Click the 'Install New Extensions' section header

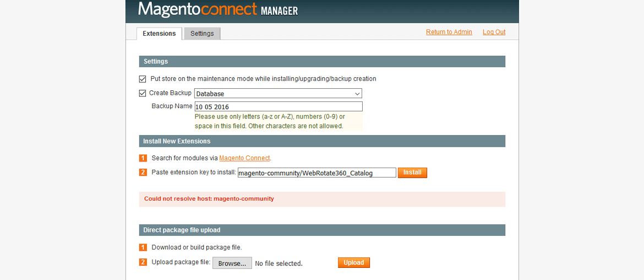322,141
